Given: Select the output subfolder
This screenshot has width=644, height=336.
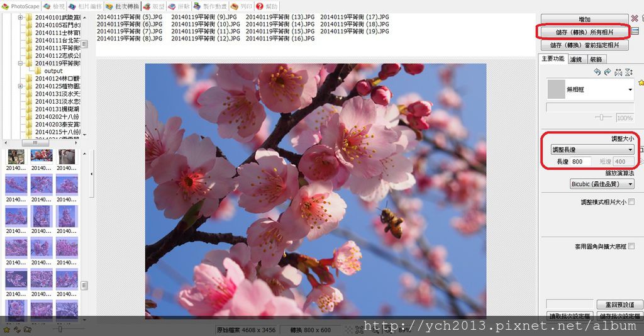Looking at the screenshot, I should [x=53, y=70].
